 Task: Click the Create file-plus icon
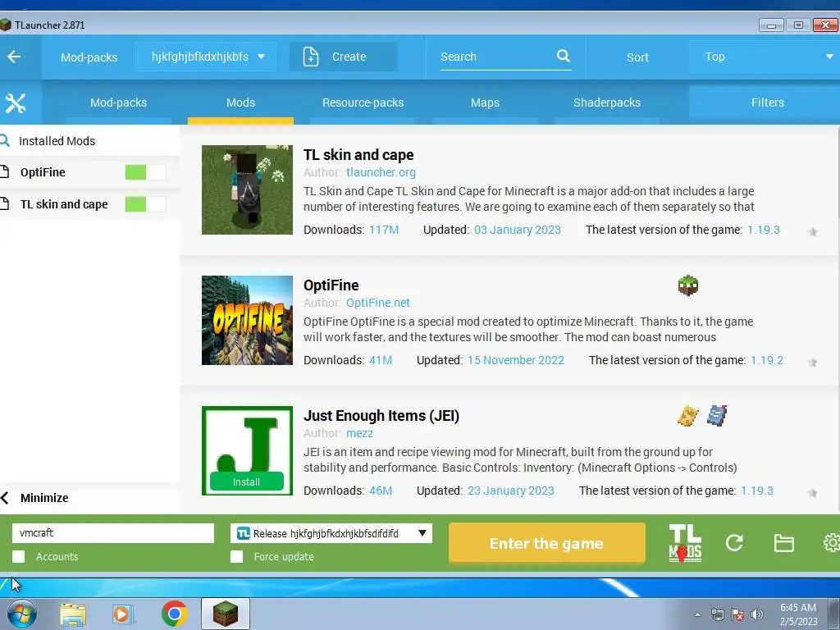[x=311, y=57]
